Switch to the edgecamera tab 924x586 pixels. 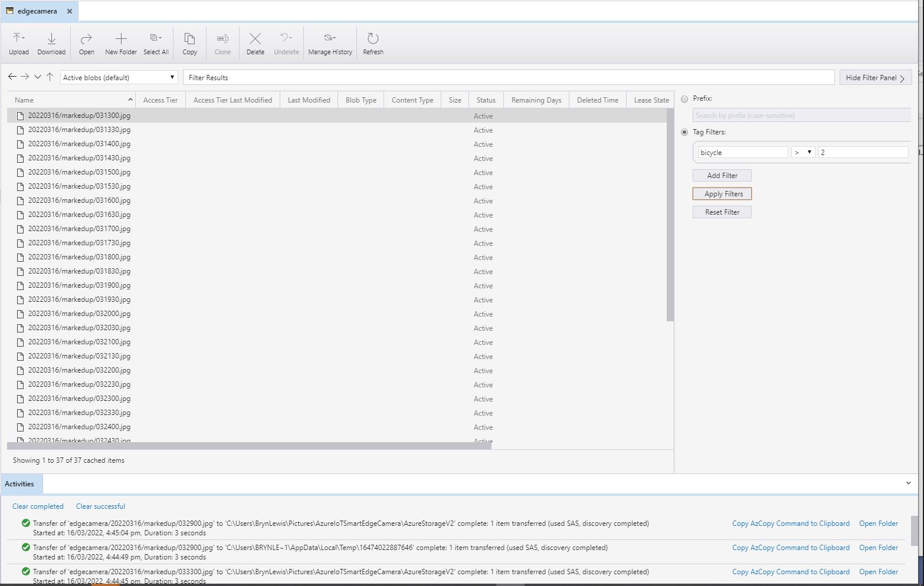(37, 11)
